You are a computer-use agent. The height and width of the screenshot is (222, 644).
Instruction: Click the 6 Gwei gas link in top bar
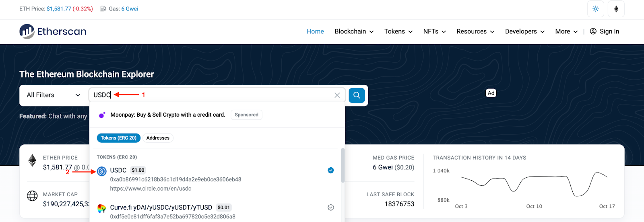130,9
